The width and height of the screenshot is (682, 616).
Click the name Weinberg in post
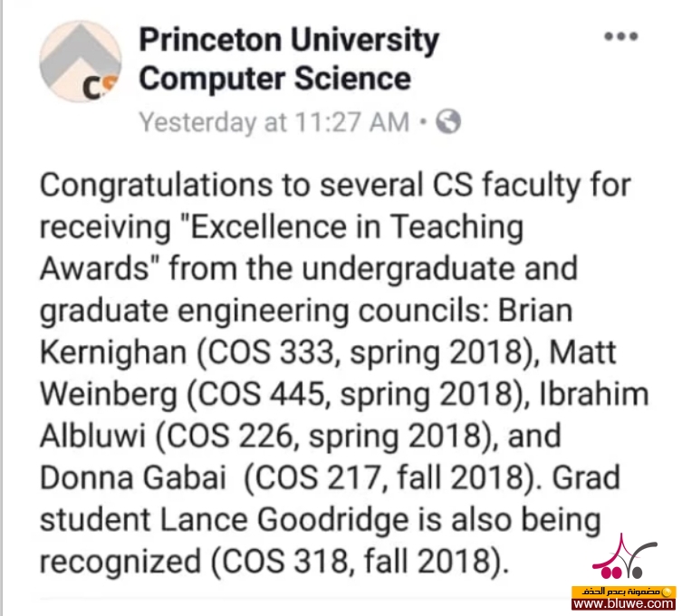[109, 395]
